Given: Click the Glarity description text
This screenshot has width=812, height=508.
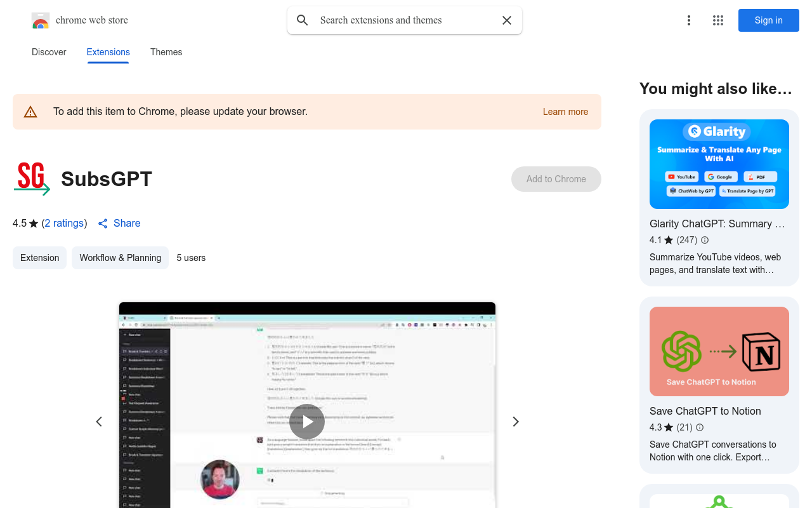Looking at the screenshot, I should point(716,264).
